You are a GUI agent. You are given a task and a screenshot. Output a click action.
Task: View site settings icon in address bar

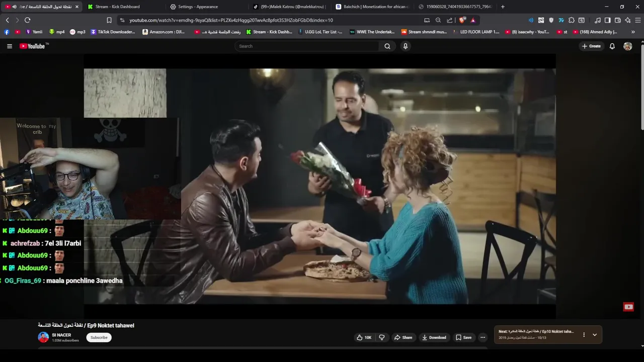coord(122,20)
